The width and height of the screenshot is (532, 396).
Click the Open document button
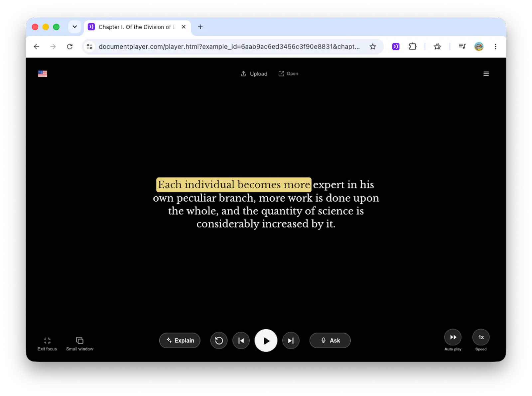(288, 74)
